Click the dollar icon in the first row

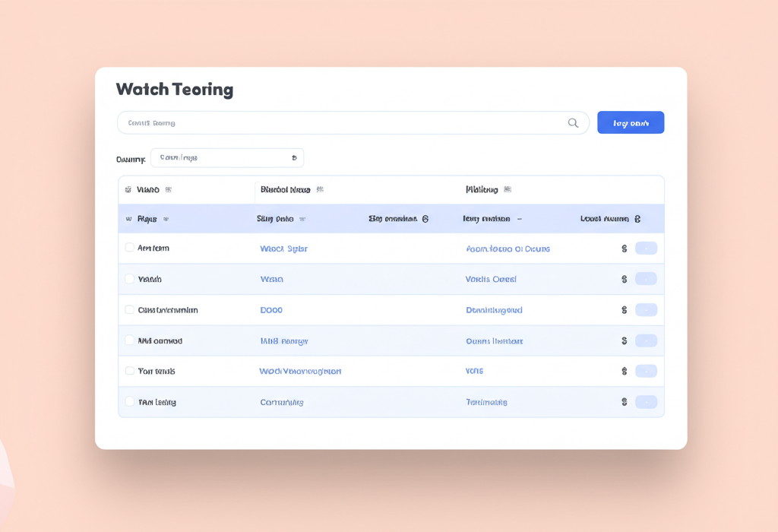(625, 249)
